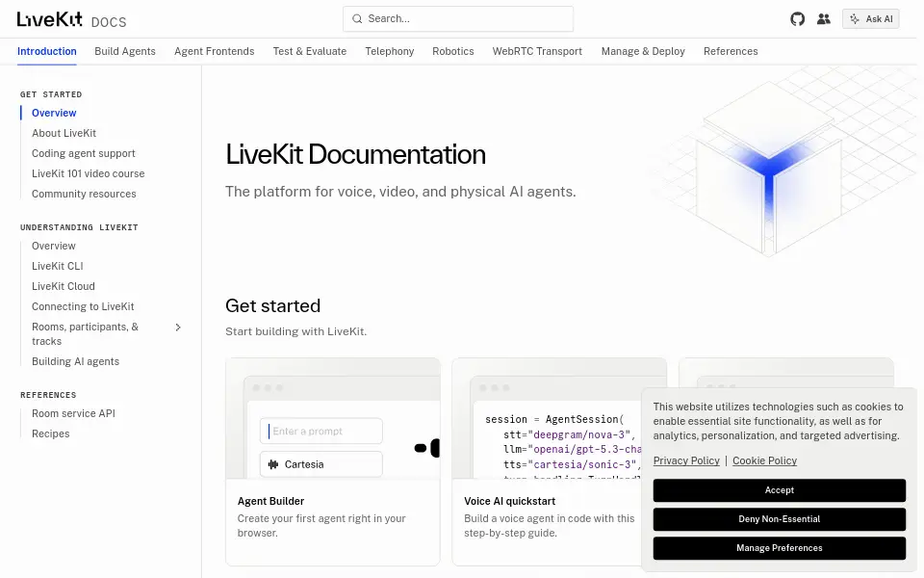Open About LiveKit page
The height and width of the screenshot is (578, 924).
coord(64,133)
